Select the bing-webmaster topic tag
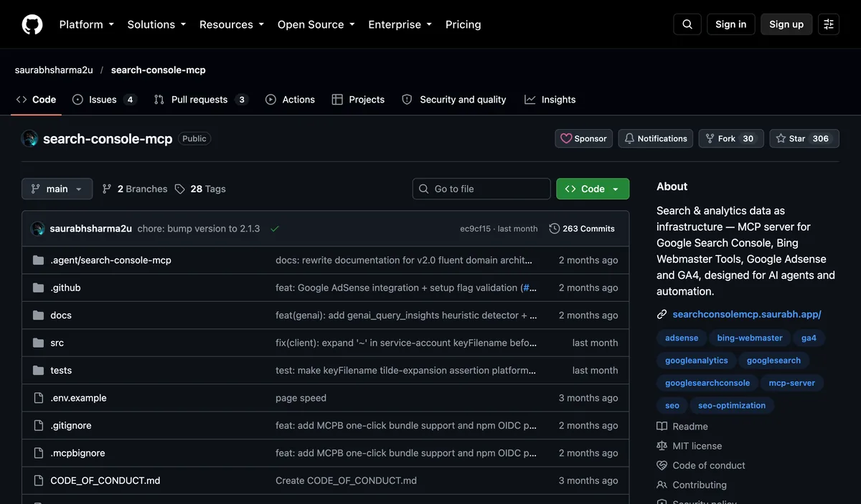 coord(750,338)
